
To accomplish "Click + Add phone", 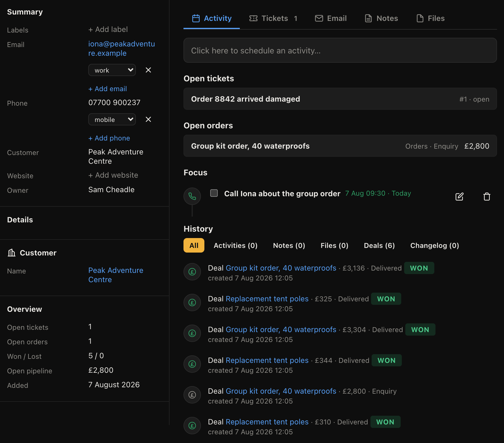I will tap(109, 138).
